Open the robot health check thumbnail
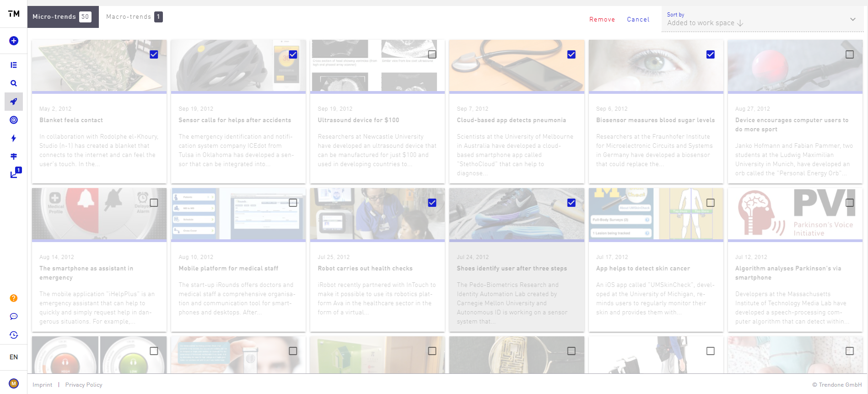 coord(377,214)
